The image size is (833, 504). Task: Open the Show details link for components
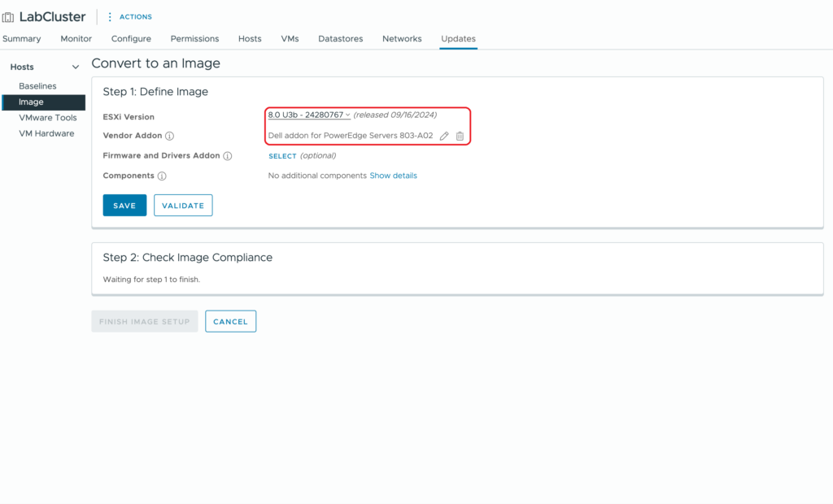pos(393,176)
